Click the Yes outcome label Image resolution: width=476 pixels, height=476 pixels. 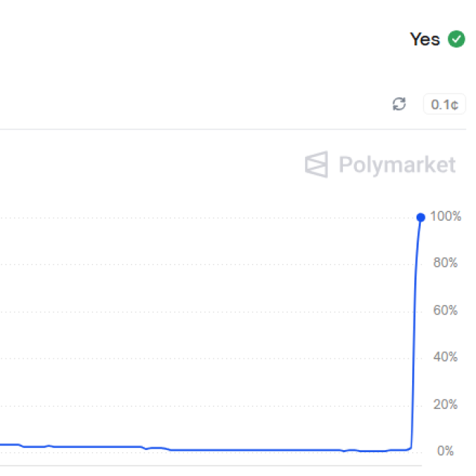coord(425,39)
